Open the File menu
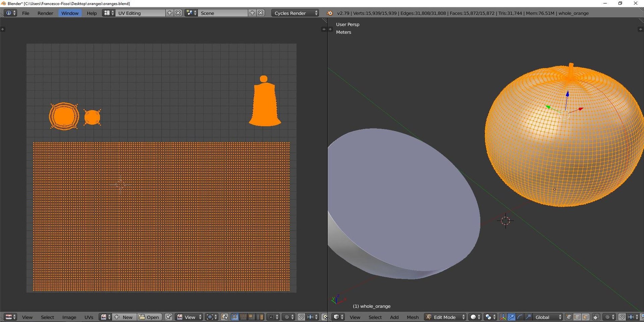This screenshot has height=322, width=644. pyautogui.click(x=25, y=13)
